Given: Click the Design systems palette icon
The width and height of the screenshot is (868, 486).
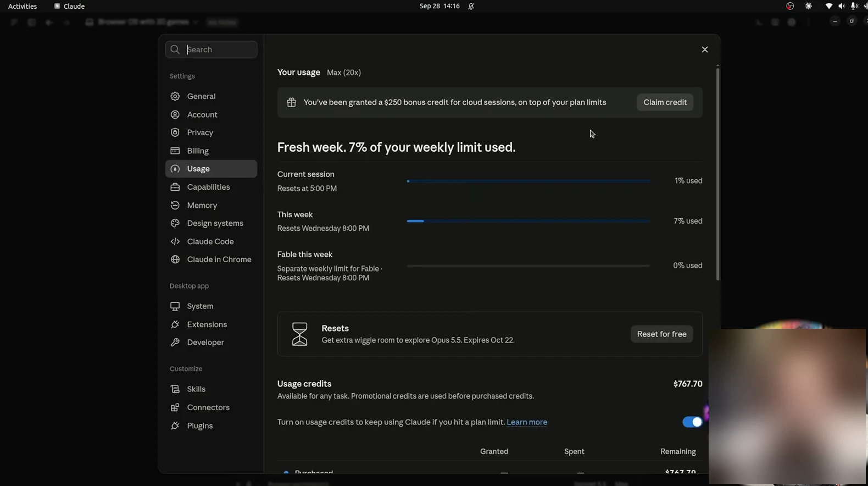Looking at the screenshot, I should [175, 223].
